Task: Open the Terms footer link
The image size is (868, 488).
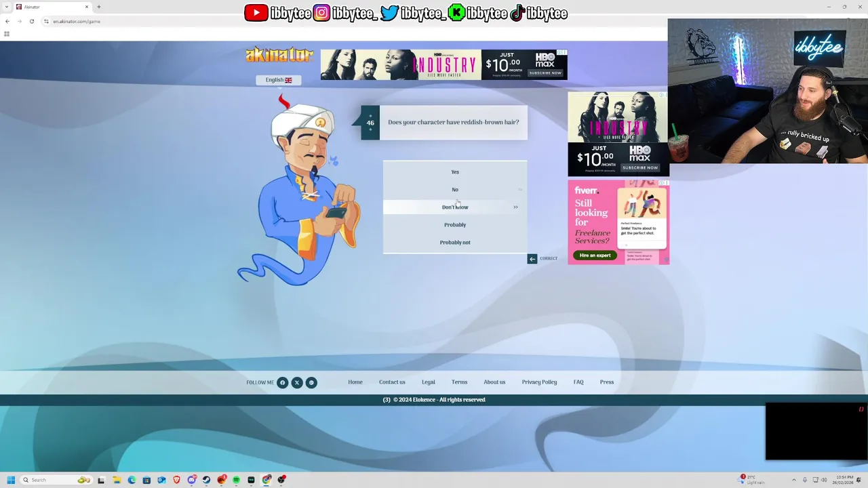Action: (460, 382)
